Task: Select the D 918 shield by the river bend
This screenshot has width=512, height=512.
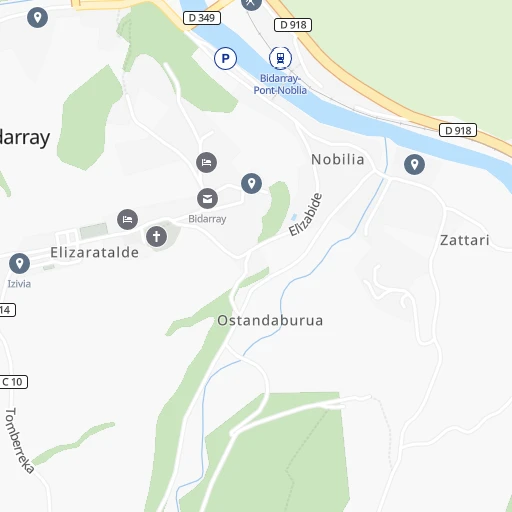Action: [x=458, y=130]
